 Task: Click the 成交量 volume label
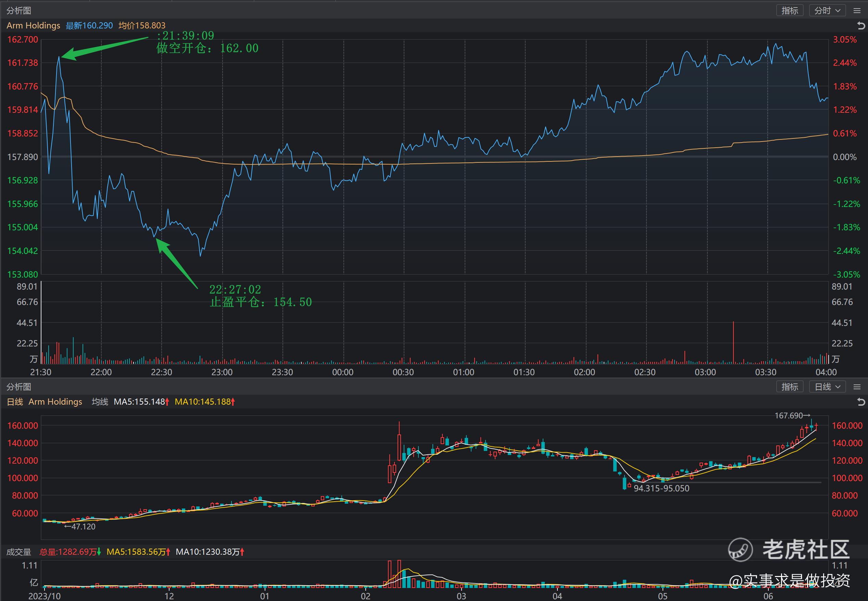(x=19, y=552)
